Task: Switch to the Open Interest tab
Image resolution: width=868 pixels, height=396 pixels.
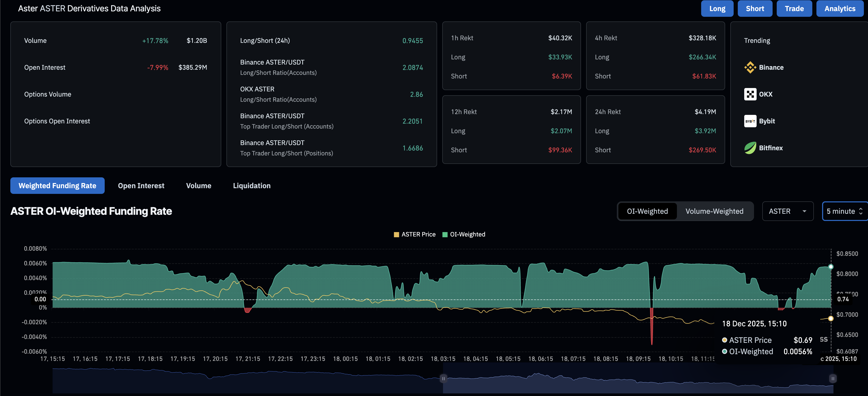Action: coord(141,186)
